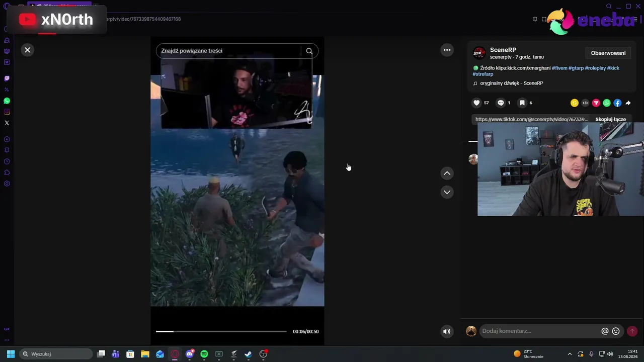Open X (Twitter) in the Opera sidebar
This screenshot has height=362, width=644.
(x=7, y=123)
